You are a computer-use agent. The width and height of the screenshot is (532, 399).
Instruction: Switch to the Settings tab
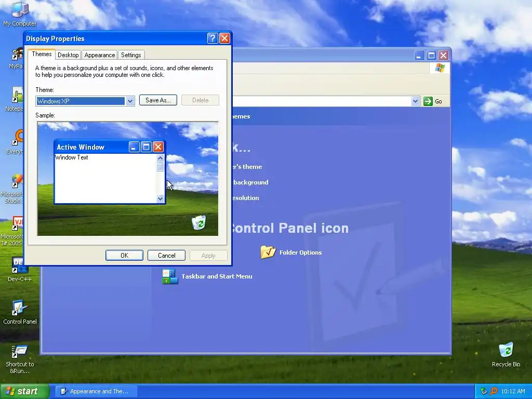(131, 55)
